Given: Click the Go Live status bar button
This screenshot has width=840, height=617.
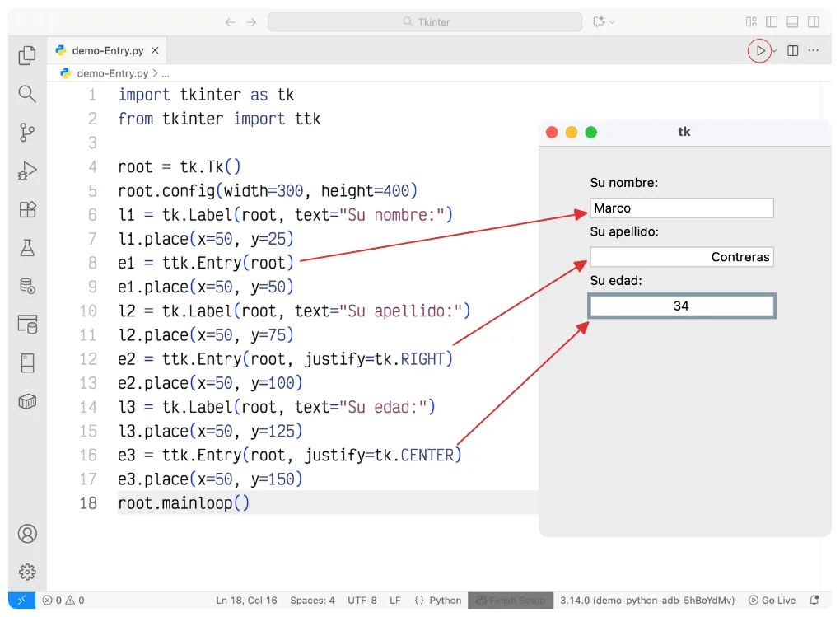Looking at the screenshot, I should coord(772,601).
